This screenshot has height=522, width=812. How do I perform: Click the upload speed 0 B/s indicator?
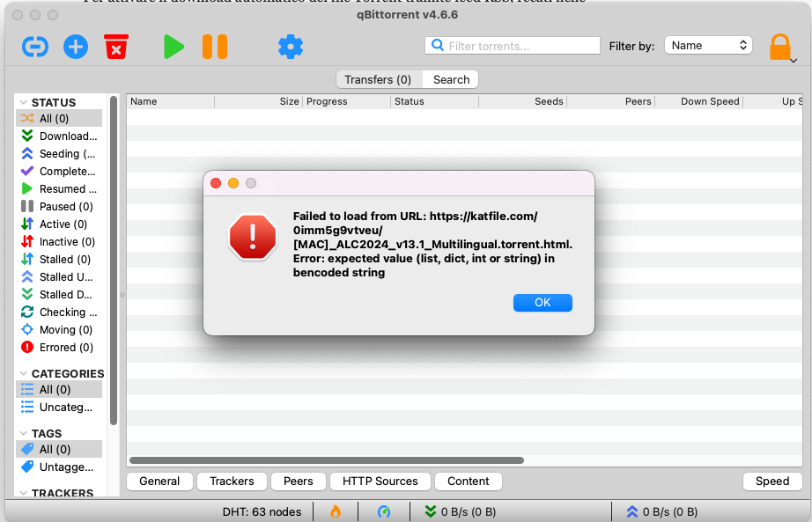click(x=661, y=511)
